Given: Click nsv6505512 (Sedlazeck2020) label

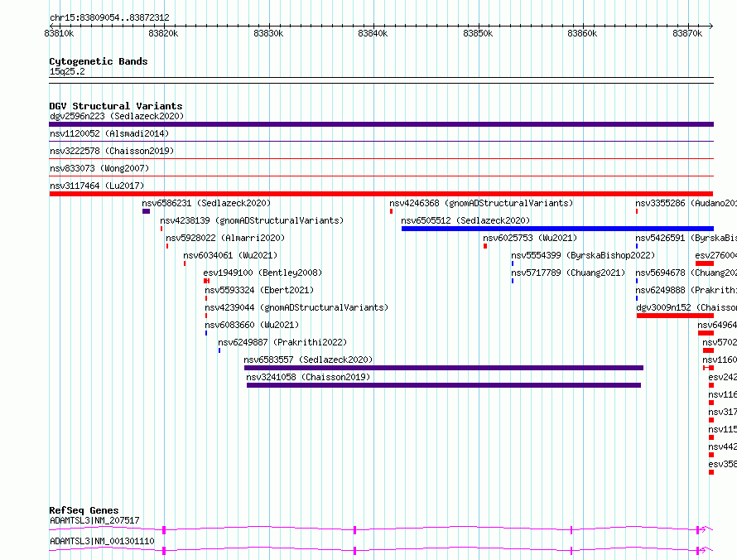Looking at the screenshot, I should [465, 220].
